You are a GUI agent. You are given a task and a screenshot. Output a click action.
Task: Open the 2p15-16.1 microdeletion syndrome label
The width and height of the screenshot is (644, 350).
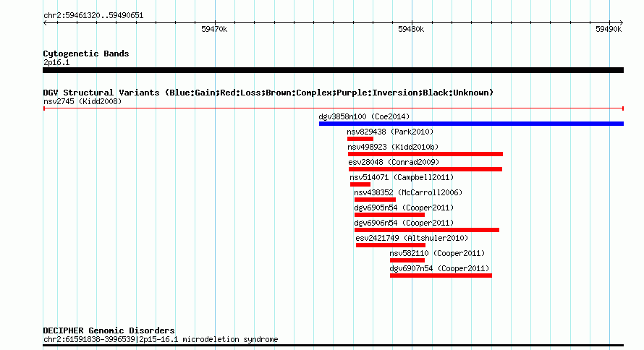click(x=161, y=339)
